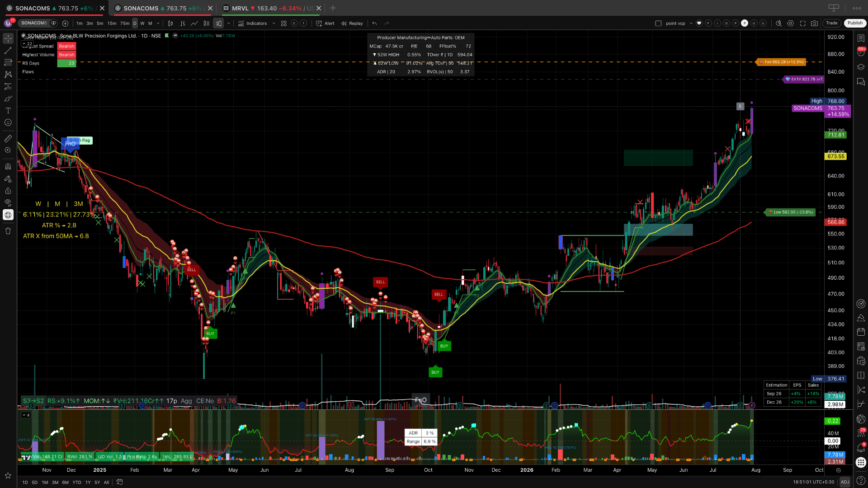Open chart settings hexagon icon
Viewport: 868px width, 488px height.
pyautogui.click(x=791, y=23)
